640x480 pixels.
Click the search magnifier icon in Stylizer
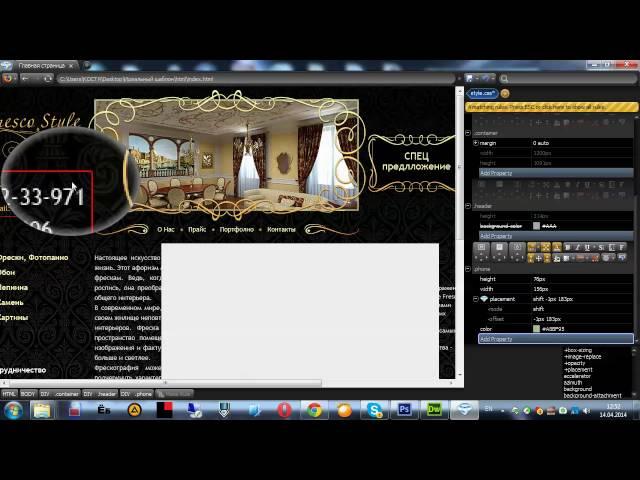click(504, 78)
